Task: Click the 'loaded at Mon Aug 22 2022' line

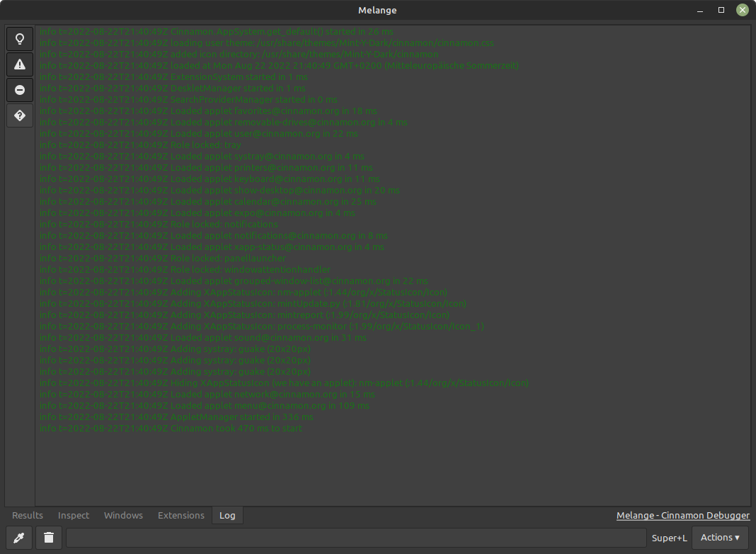Action: point(279,66)
